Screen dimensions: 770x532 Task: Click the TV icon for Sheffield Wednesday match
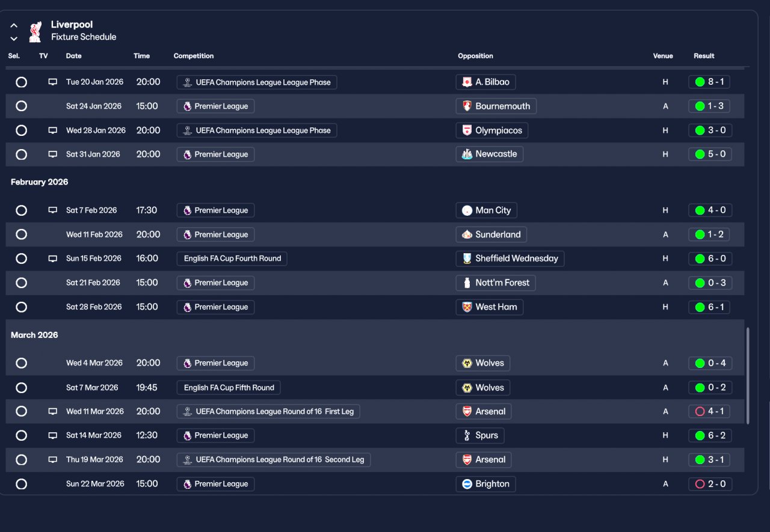tap(53, 258)
